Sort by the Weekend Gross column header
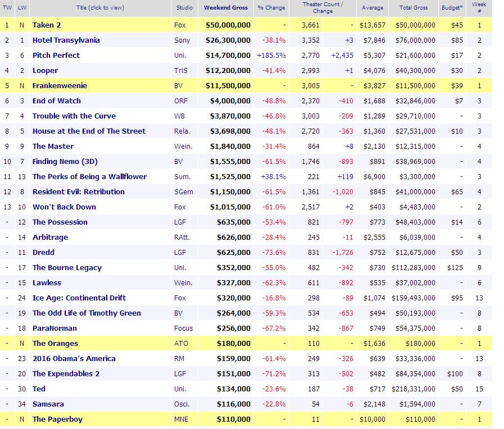The width and height of the screenshot is (504, 429). (x=226, y=8)
